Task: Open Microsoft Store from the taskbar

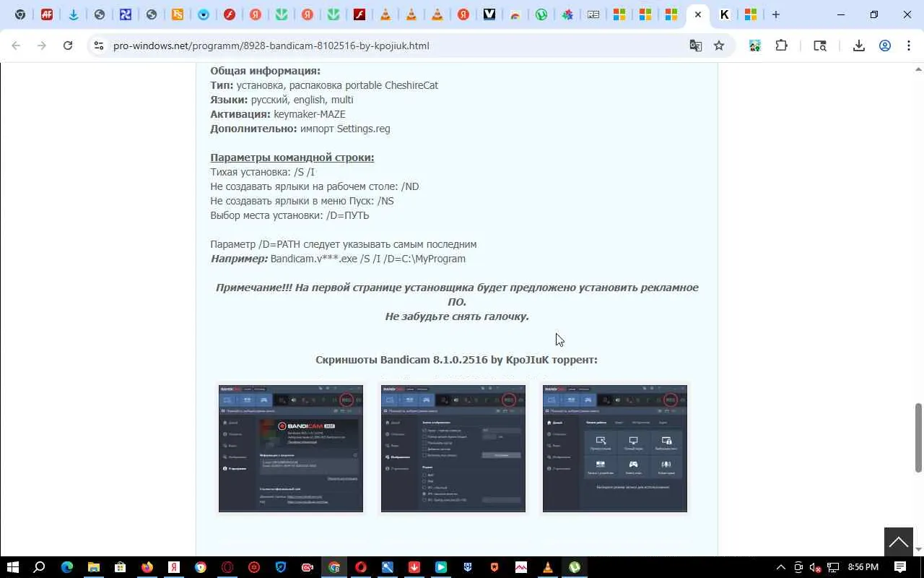Action: click(x=120, y=567)
